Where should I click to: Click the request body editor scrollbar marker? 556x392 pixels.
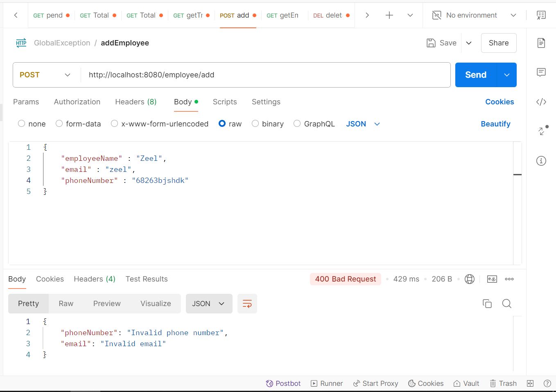[x=518, y=175]
